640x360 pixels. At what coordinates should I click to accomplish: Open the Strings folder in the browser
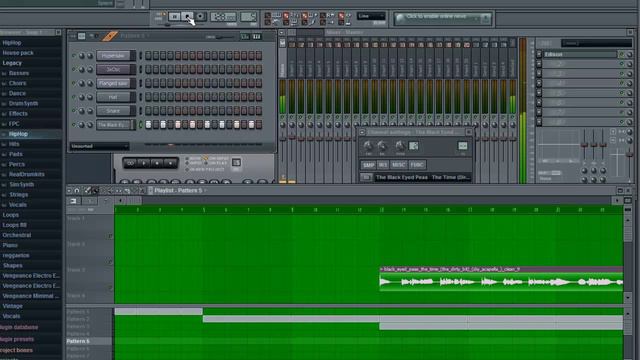pyautogui.click(x=18, y=194)
